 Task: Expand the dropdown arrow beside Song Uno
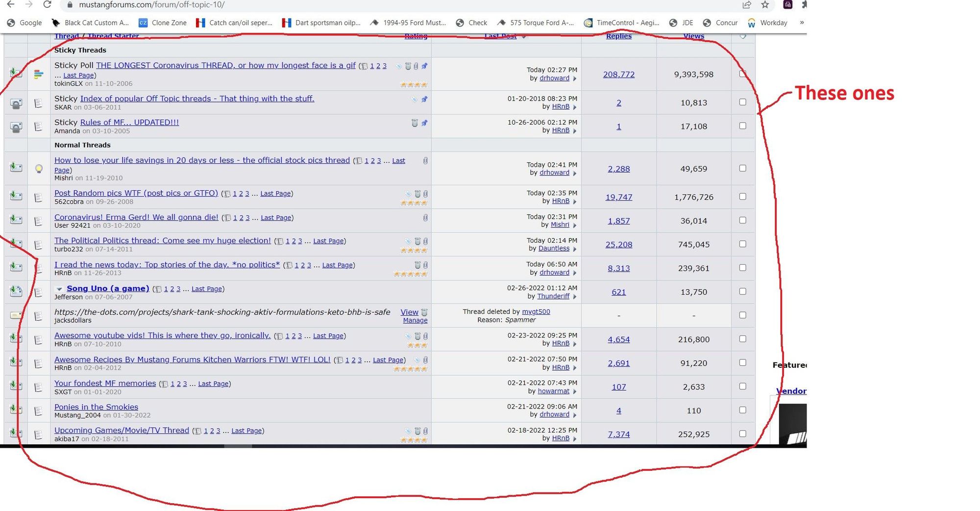(59, 289)
